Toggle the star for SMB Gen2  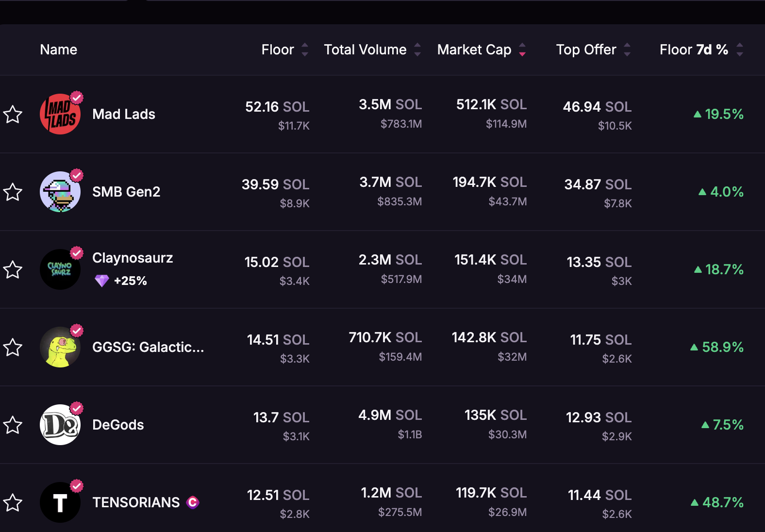coord(13,192)
